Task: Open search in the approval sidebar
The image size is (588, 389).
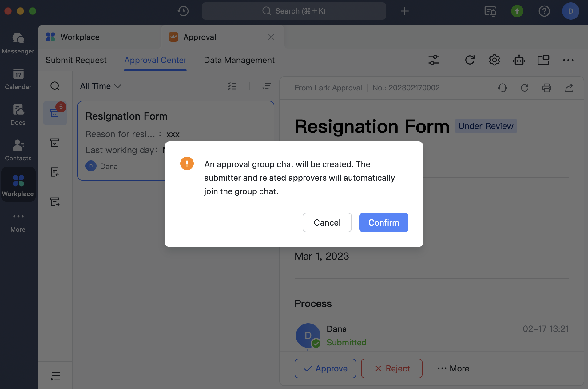Action: point(55,86)
